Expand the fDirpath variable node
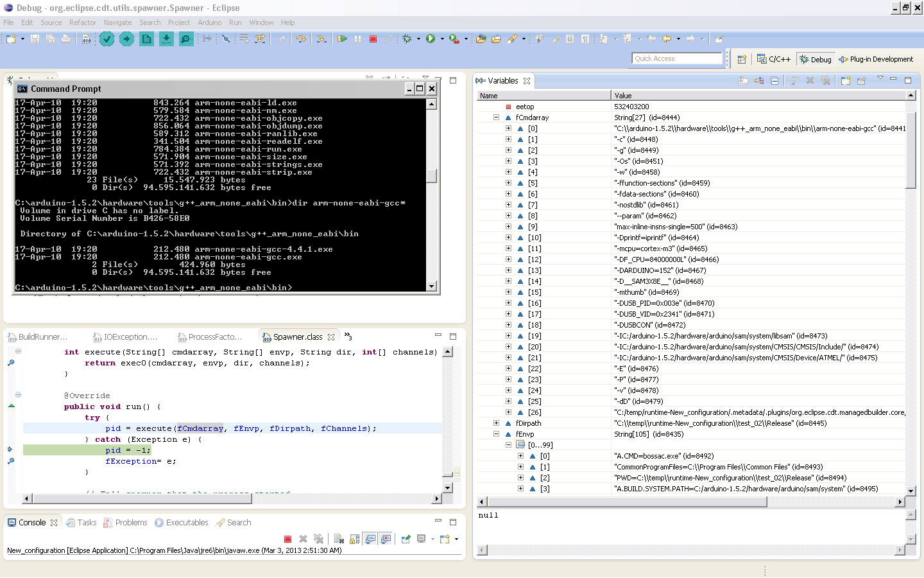Image resolution: width=924 pixels, height=578 pixels. click(496, 423)
